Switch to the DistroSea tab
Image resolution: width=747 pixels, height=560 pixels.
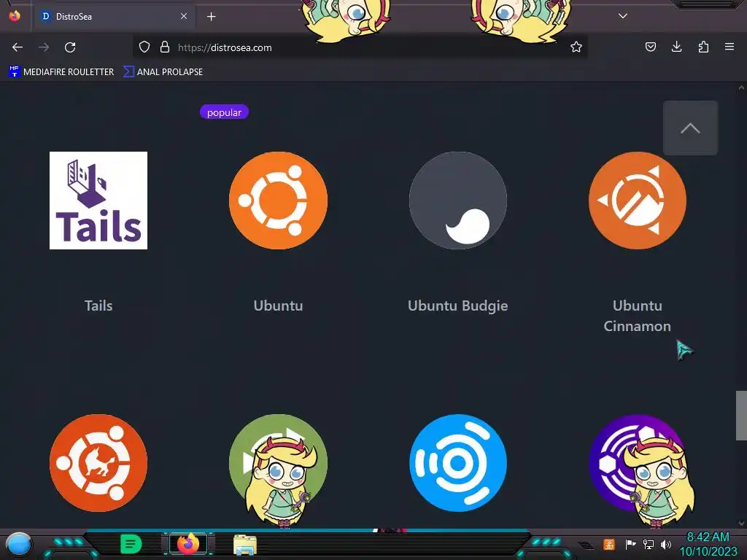coord(115,16)
